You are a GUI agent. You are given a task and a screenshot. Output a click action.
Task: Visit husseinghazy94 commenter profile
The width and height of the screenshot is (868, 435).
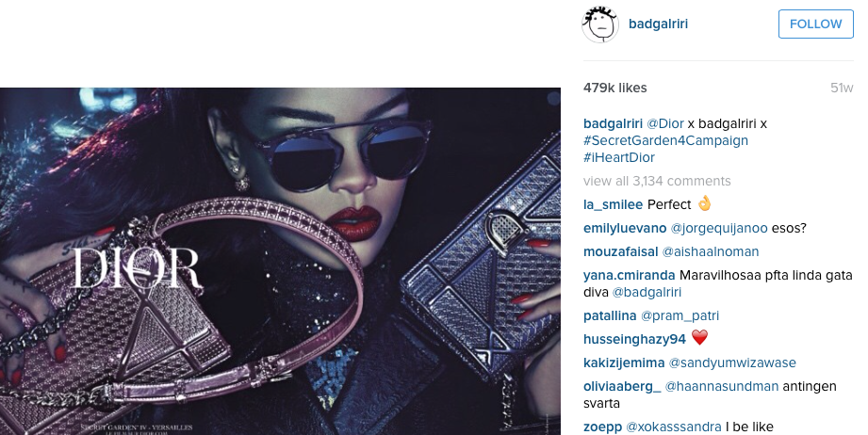(x=634, y=339)
